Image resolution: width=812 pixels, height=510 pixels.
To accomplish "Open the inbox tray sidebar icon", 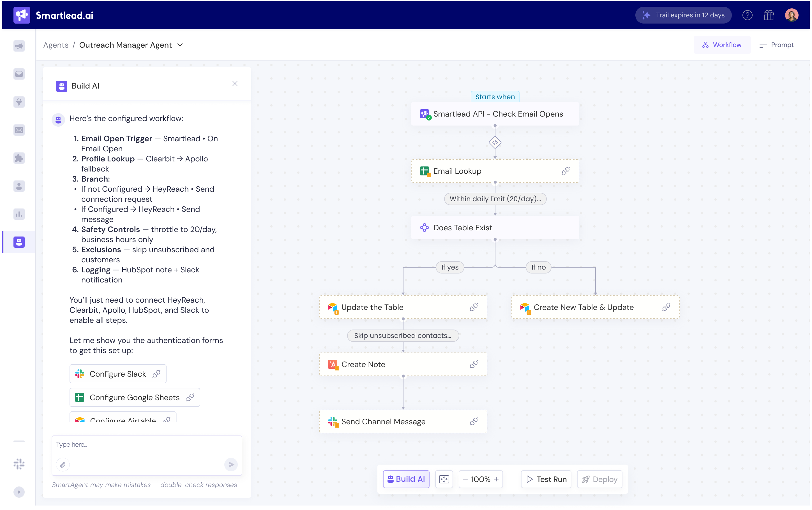I will click(19, 74).
